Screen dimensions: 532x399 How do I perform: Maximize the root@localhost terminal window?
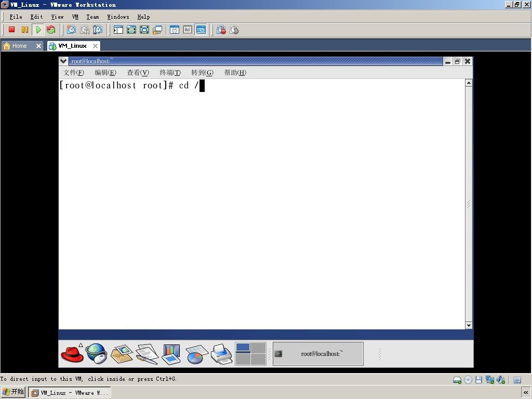click(x=457, y=61)
